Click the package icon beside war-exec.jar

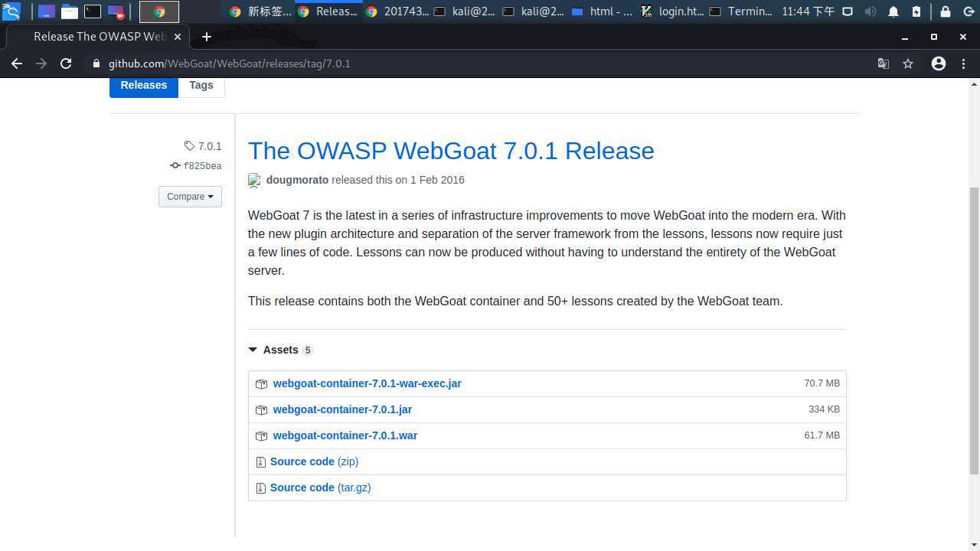(261, 384)
